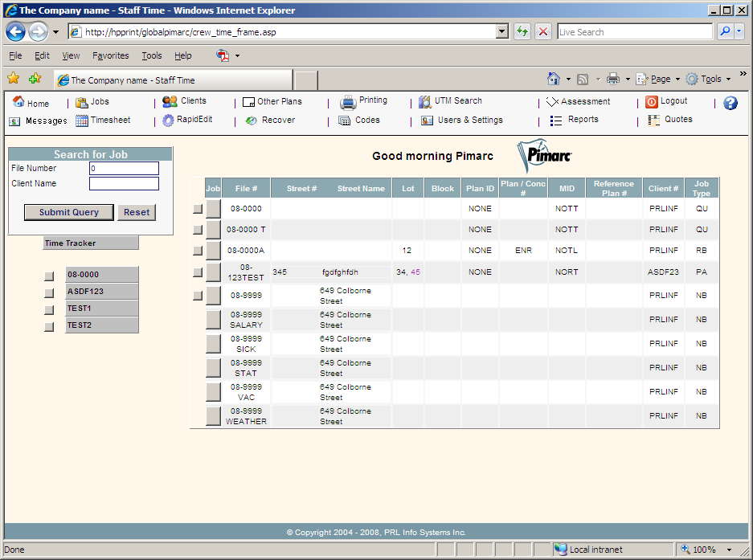Click the Other Plans icon

tap(248, 102)
